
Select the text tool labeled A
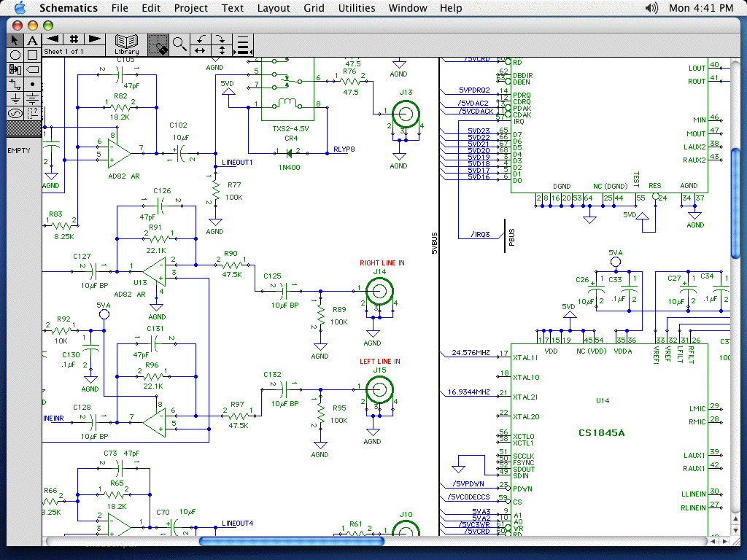click(32, 40)
